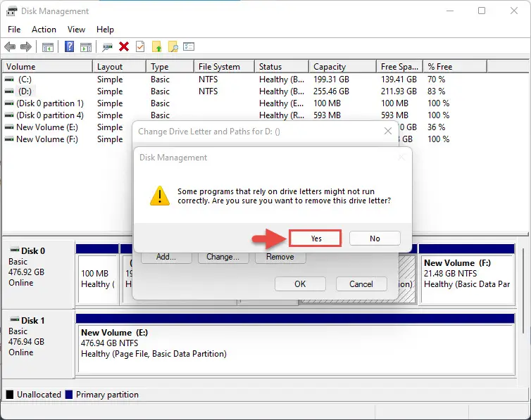Sort by the % Free column header
Image resolution: width=531 pixels, height=420 pixels.
455,67
